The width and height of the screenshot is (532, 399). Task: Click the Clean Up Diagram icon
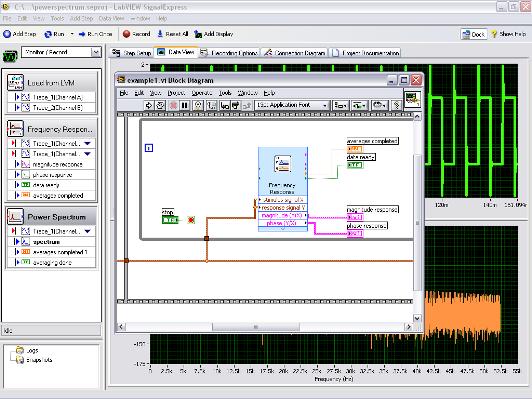coord(396,105)
